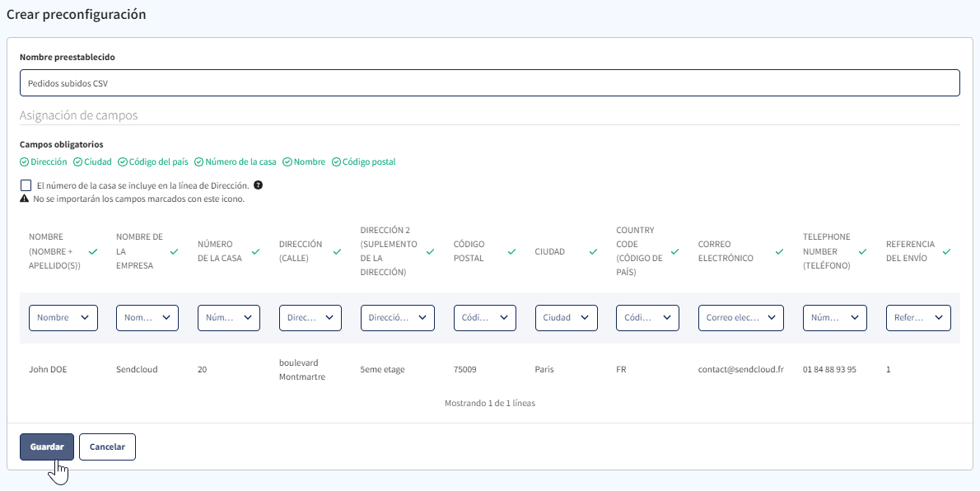Click the green check beside CÓDIGO POSTAL header

512,251
